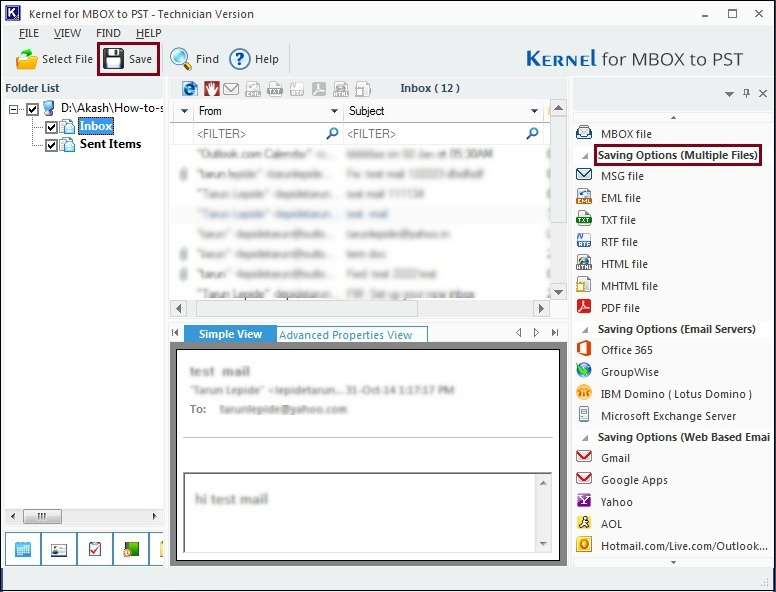Open the leftmost column selector dropdown
This screenshot has height=592, width=776.
(184, 111)
